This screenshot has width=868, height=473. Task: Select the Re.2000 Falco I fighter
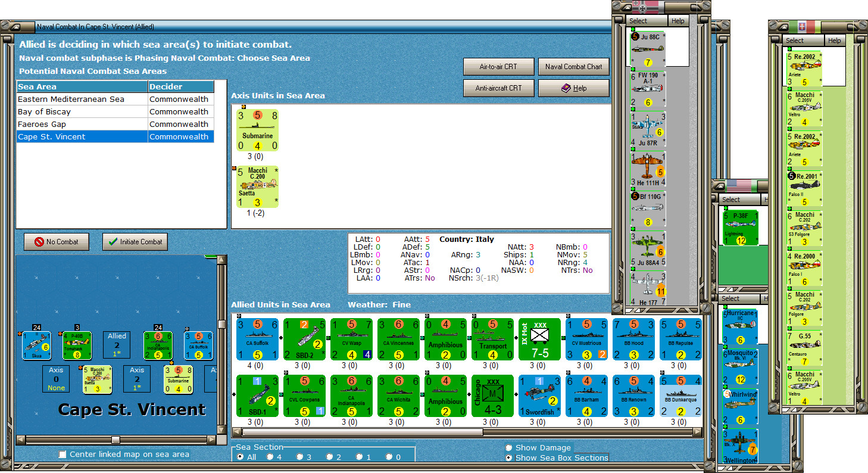tap(805, 269)
